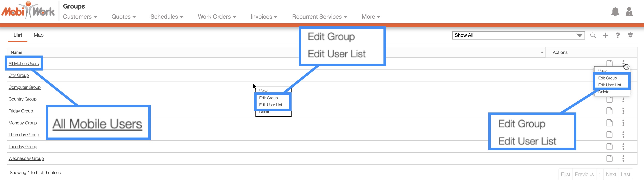Click document icon in Friday Group row

click(x=609, y=111)
